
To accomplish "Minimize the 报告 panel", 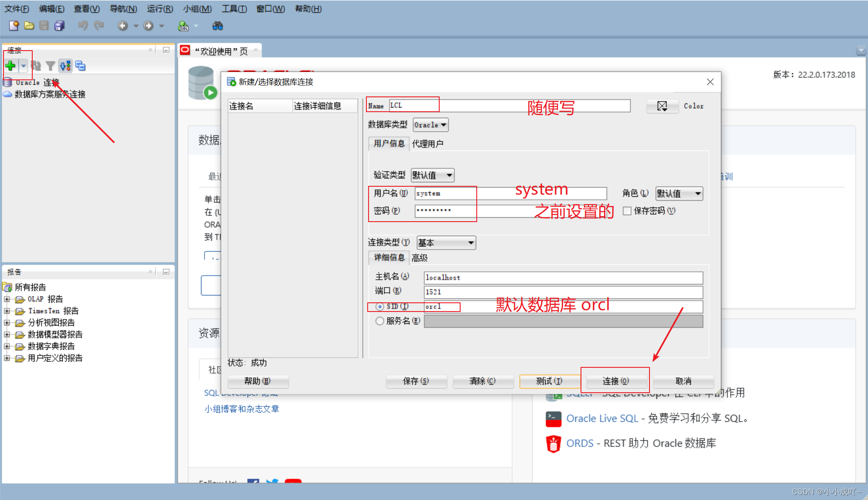I will 166,272.
